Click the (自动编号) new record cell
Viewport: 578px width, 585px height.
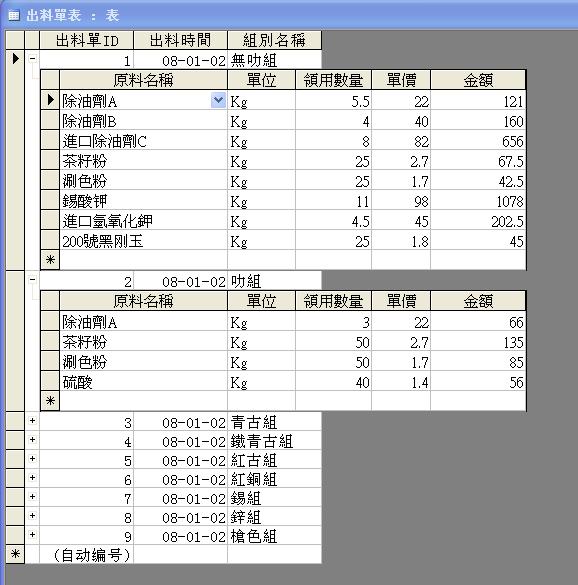click(x=87, y=554)
